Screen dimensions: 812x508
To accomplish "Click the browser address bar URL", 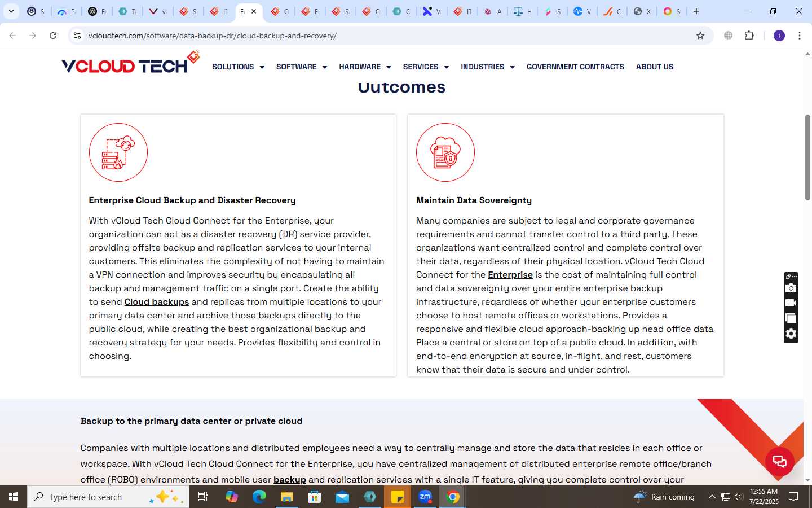I will tap(213, 36).
